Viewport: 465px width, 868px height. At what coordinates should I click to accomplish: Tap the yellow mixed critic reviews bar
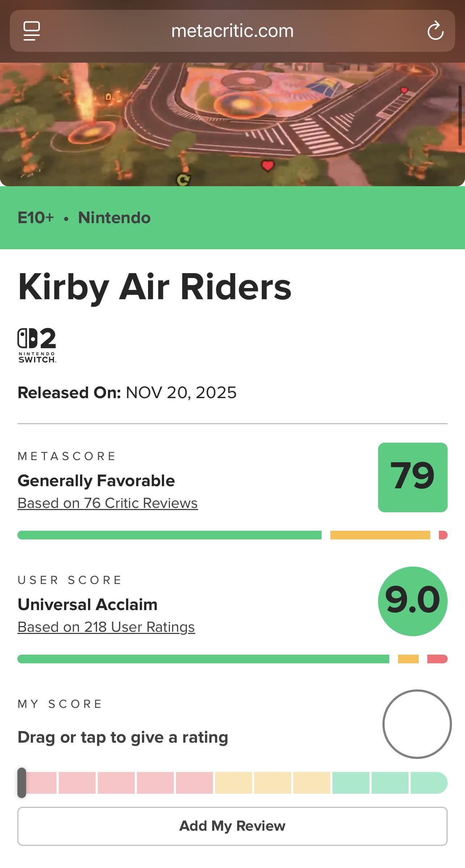(x=380, y=535)
